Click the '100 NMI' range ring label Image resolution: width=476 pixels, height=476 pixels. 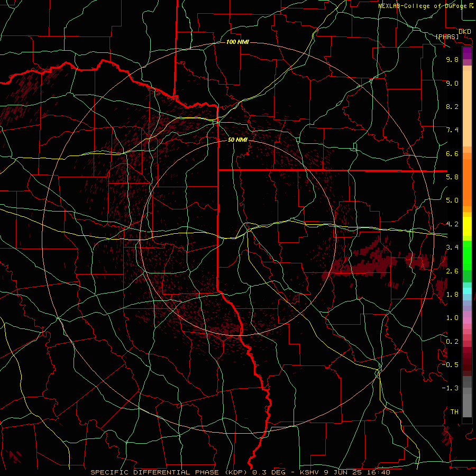[237, 42]
